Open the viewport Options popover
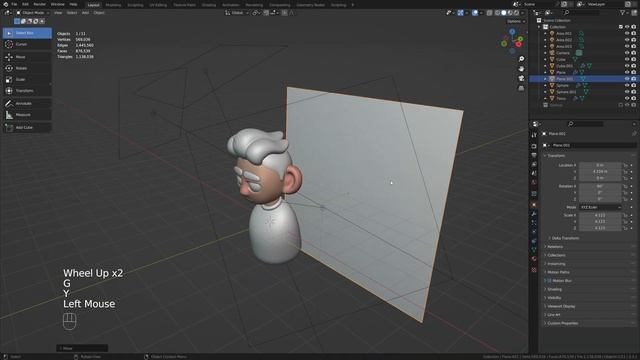Image resolution: width=640 pixels, height=360 pixels. tap(516, 21)
